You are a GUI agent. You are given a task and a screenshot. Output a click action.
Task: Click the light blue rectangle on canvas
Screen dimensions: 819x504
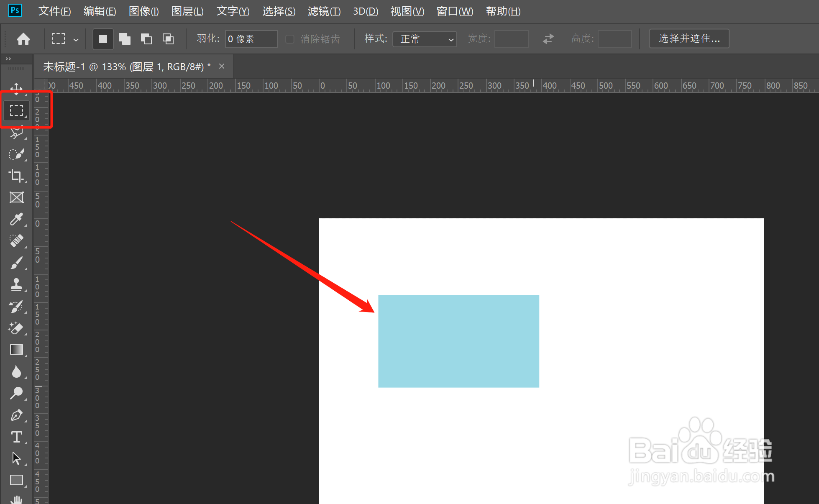click(458, 341)
